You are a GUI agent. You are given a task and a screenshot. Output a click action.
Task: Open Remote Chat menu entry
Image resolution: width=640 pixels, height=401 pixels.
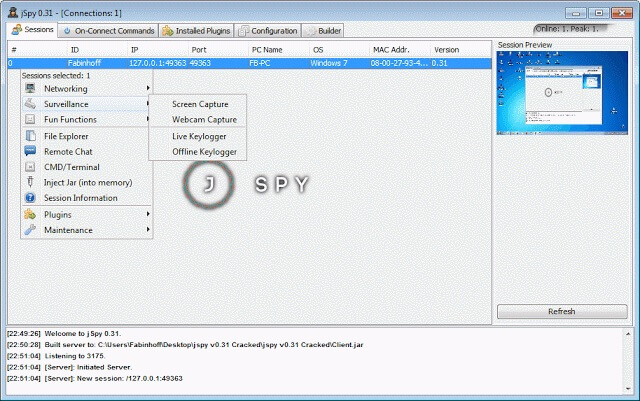pos(87,151)
